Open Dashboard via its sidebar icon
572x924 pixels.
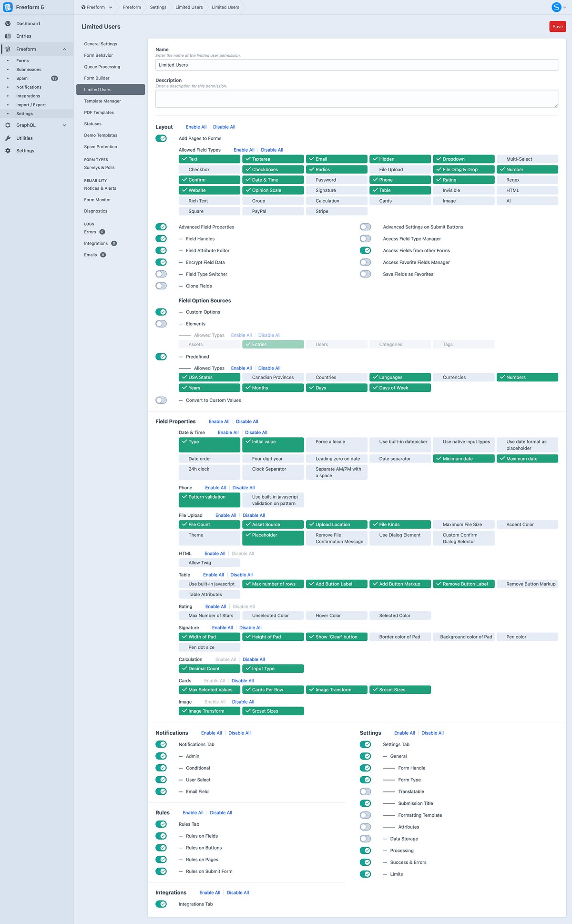(8, 23)
